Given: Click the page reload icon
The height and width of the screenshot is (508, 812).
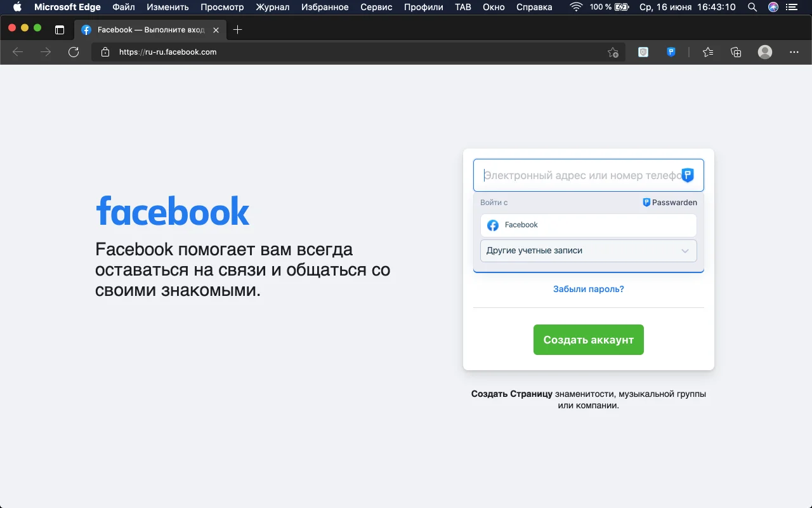Looking at the screenshot, I should pyautogui.click(x=74, y=52).
